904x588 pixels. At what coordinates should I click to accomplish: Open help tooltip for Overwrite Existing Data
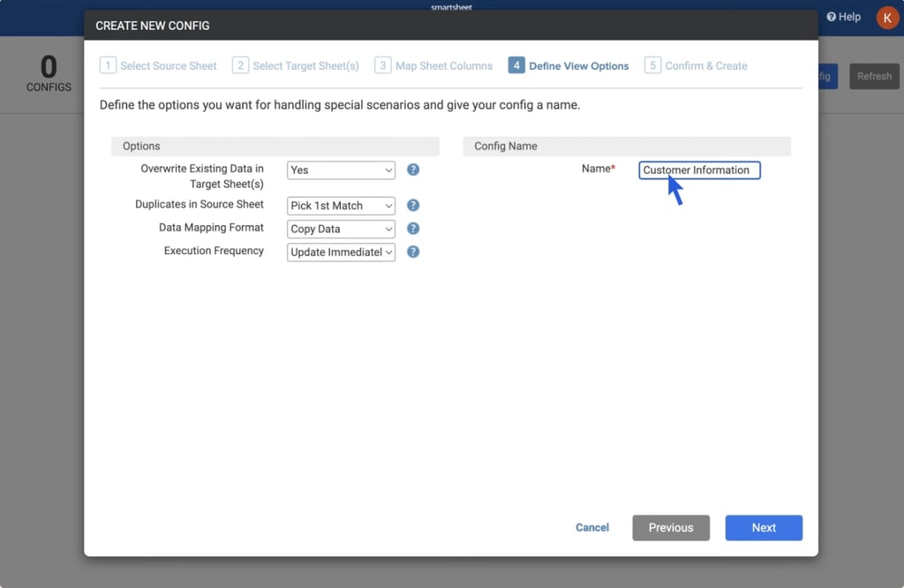click(x=413, y=170)
